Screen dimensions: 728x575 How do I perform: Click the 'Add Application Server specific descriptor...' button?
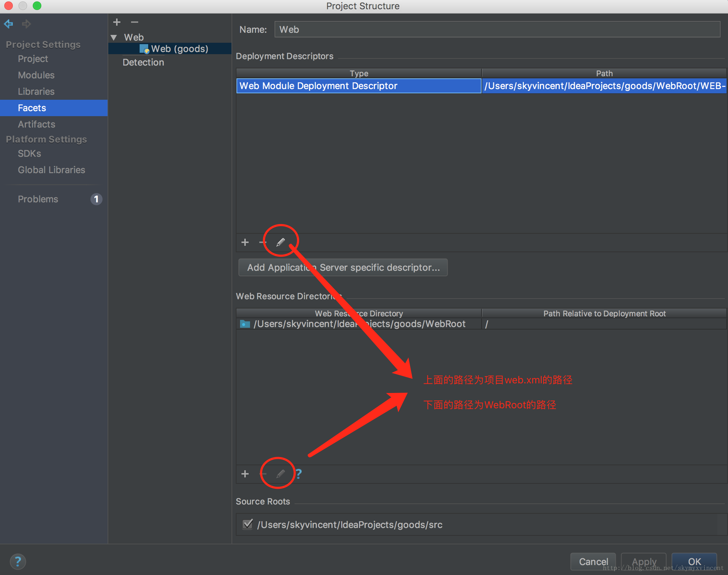pos(344,267)
